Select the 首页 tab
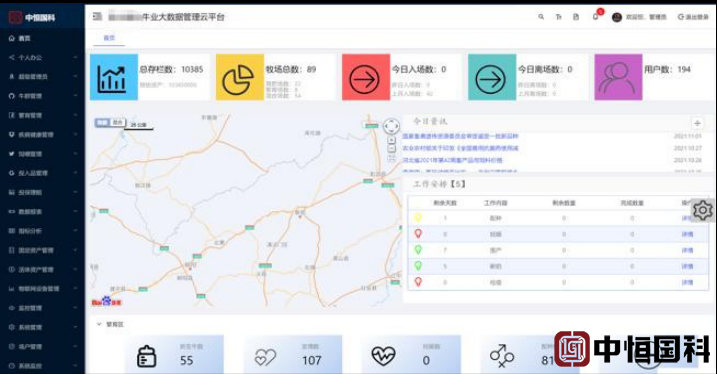The width and height of the screenshot is (717, 374). pyautogui.click(x=109, y=38)
